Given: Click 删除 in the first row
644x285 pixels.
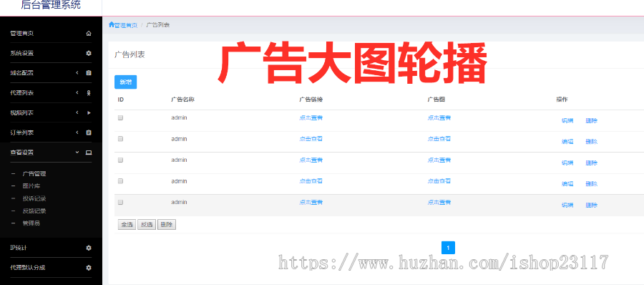Looking at the screenshot, I should pos(592,121).
